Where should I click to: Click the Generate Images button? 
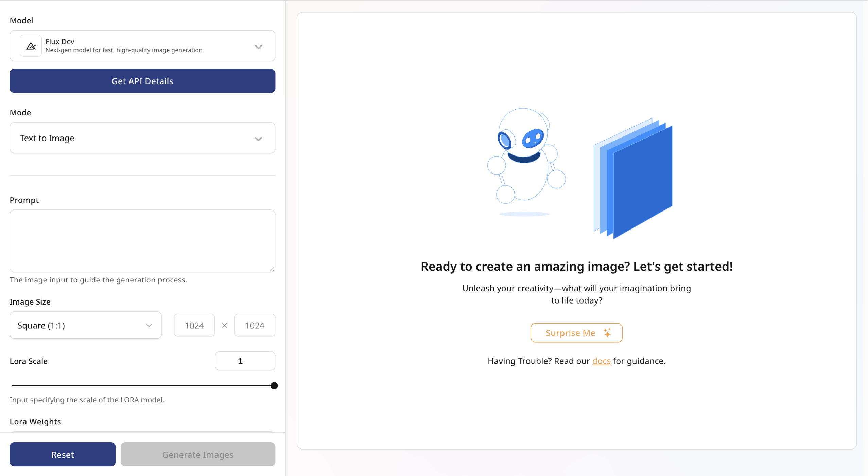tap(197, 455)
